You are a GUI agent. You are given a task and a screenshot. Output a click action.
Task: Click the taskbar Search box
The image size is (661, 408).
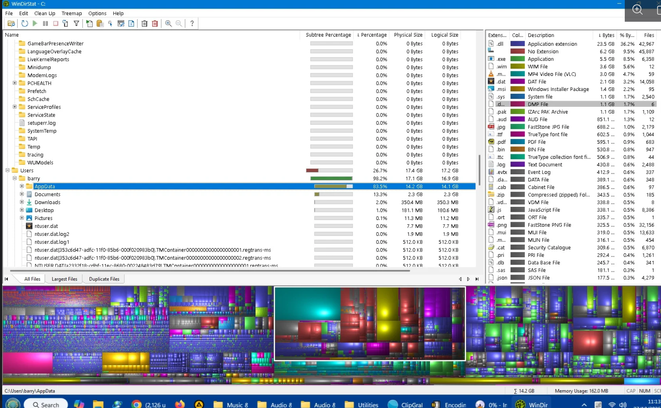click(x=46, y=404)
